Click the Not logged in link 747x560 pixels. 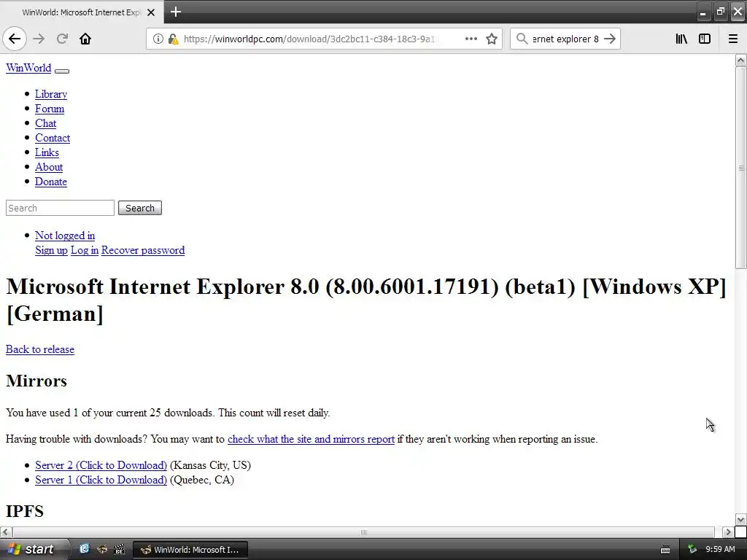click(65, 236)
